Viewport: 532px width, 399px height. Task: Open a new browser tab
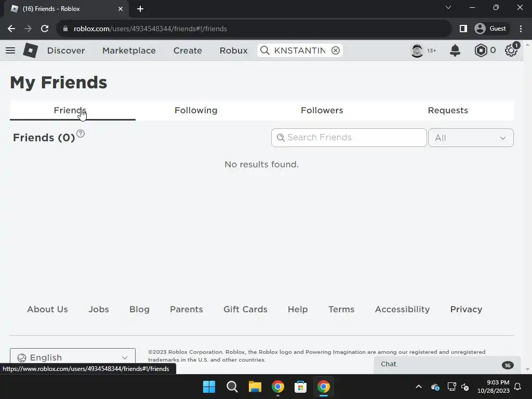[140, 9]
